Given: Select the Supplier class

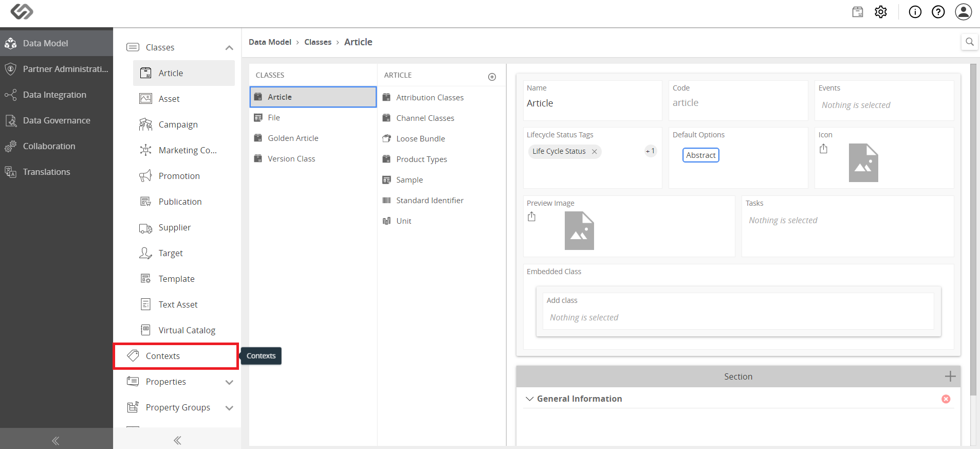Looking at the screenshot, I should (184, 227).
